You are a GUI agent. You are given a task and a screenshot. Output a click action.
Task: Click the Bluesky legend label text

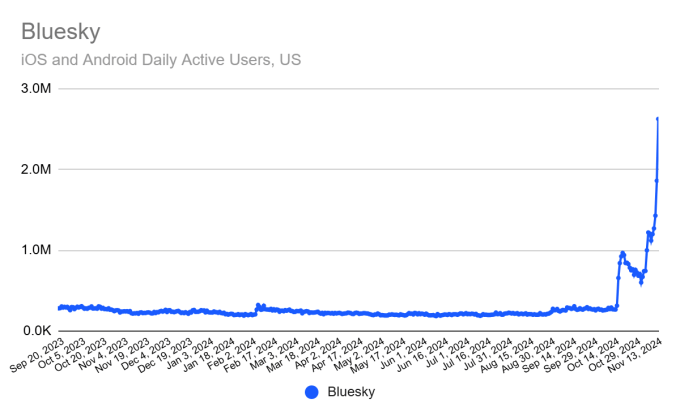click(351, 392)
